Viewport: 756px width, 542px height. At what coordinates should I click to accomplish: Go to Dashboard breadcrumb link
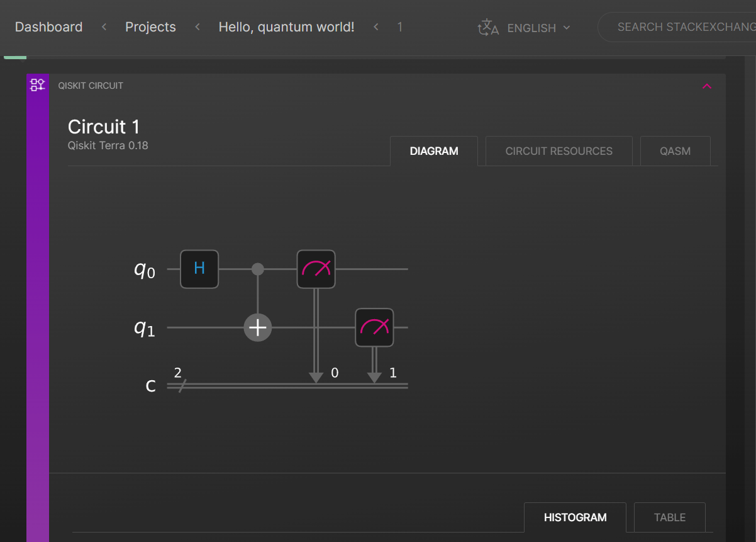click(x=49, y=27)
